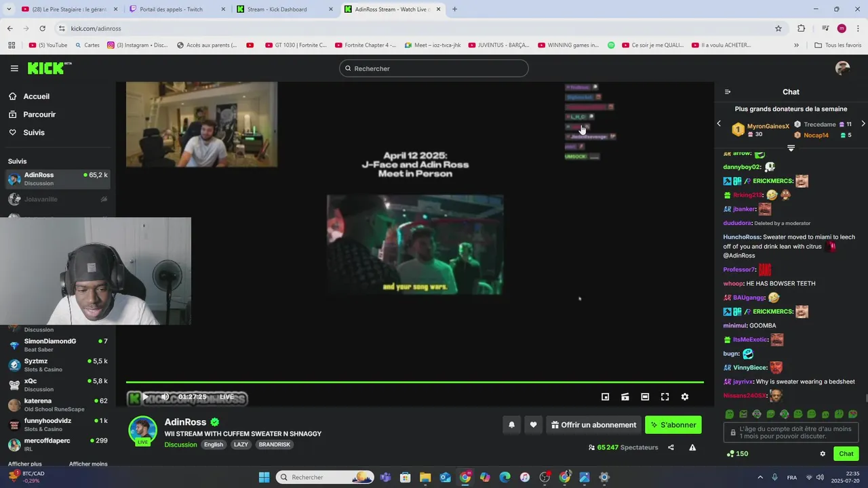Click the green stream progress bar
The width and height of the screenshot is (868, 488).
click(x=414, y=382)
